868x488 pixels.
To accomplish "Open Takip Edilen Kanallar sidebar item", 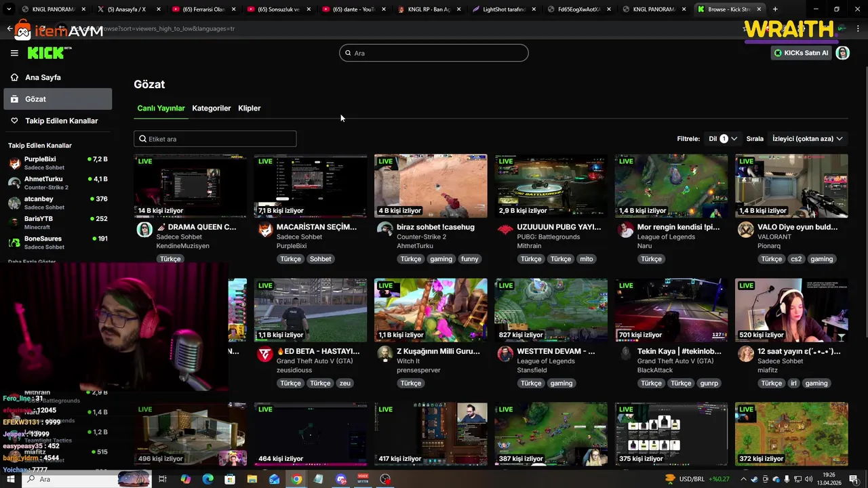I will (58, 121).
